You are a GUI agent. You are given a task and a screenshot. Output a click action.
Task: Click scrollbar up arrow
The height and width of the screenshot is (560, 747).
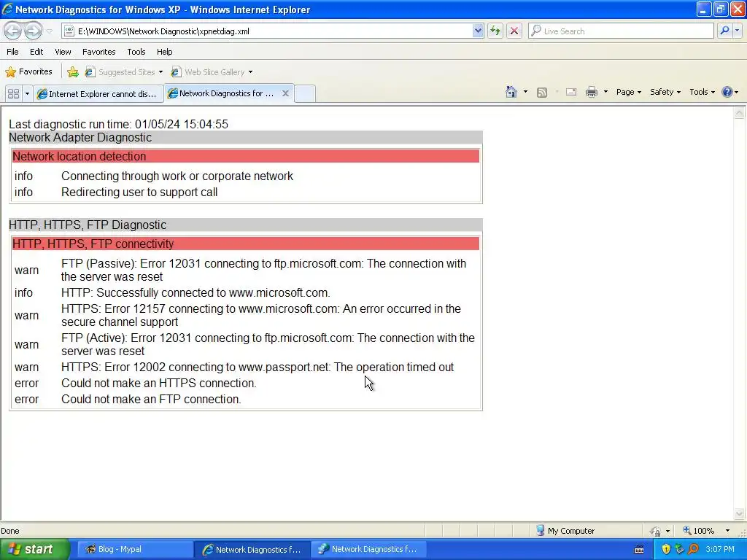739,113
